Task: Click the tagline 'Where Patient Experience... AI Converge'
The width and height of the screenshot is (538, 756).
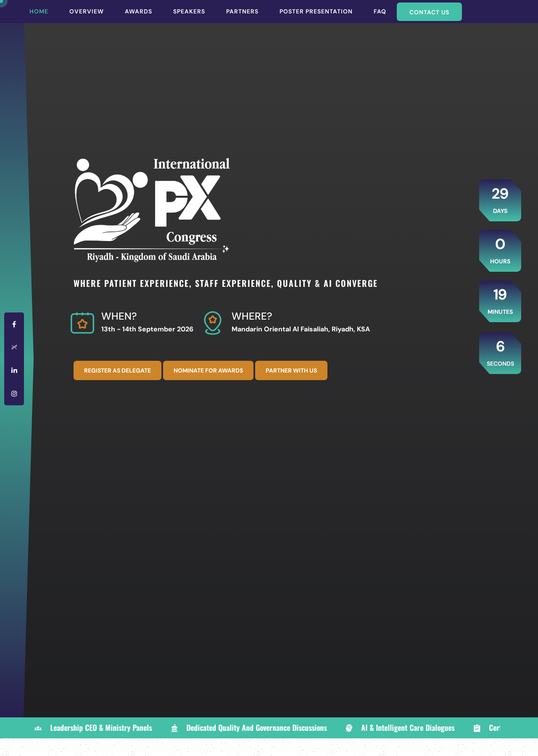Action: point(226,283)
